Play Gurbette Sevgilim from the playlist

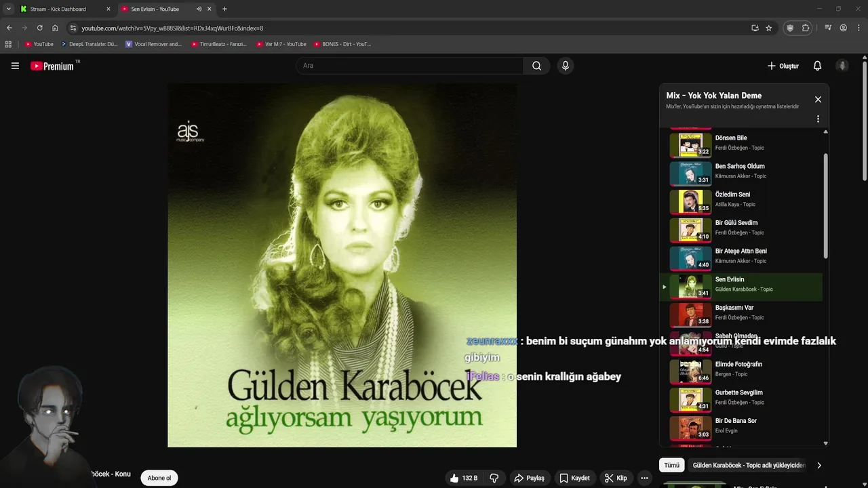[x=741, y=400]
